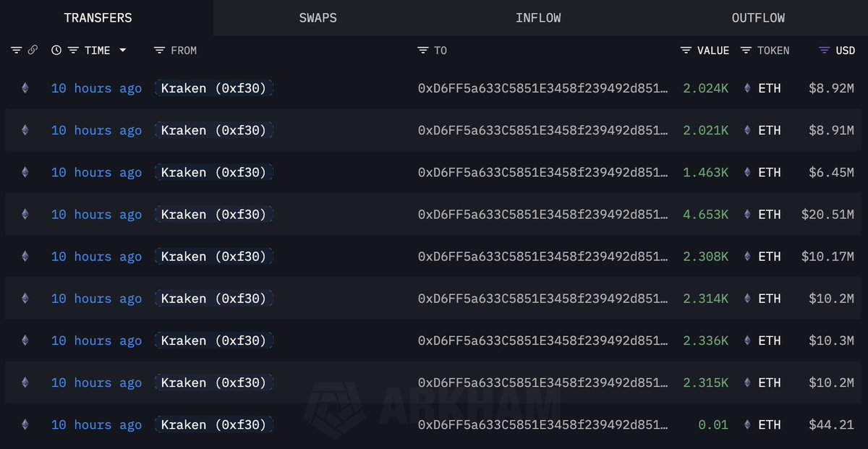Click the VALUE column filter icon
The width and height of the screenshot is (868, 449).
coord(686,51)
